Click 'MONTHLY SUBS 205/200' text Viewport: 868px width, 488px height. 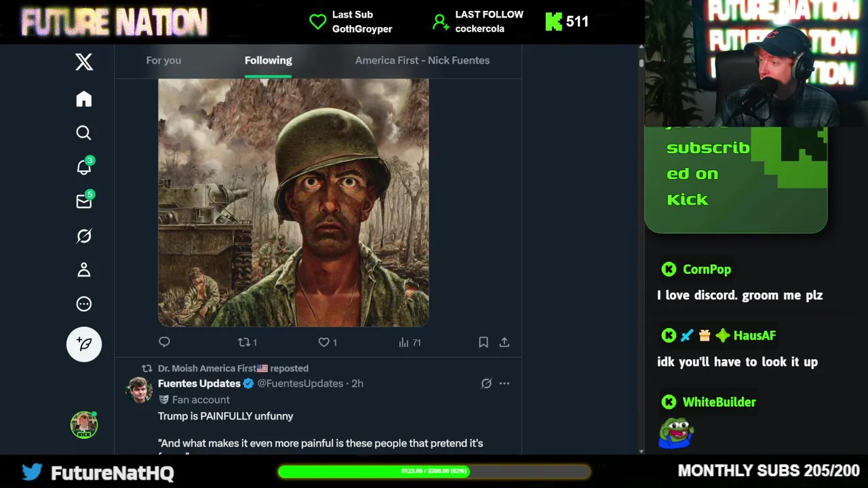[768, 470]
